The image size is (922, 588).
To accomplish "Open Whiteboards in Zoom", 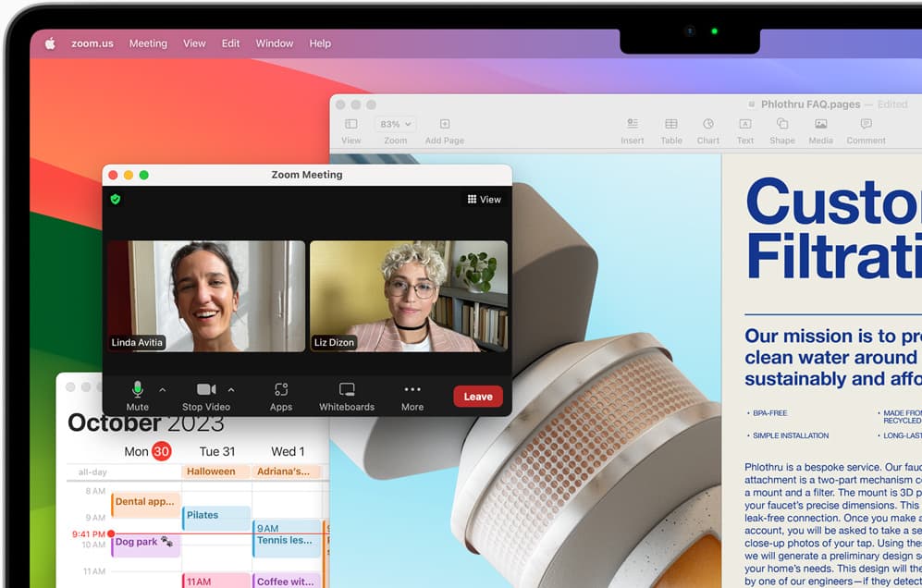I will [x=347, y=396].
